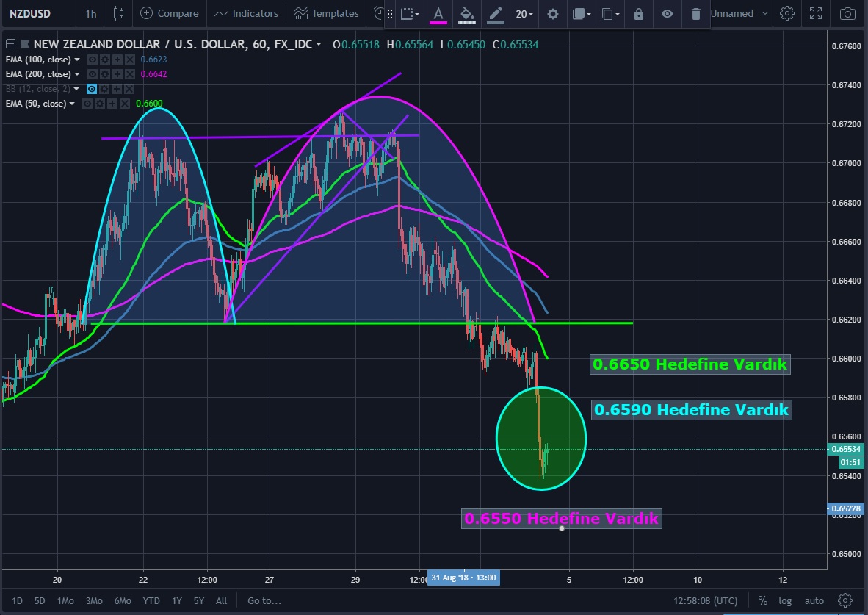Delete the selected drawing with trash icon
Image resolution: width=868 pixels, height=615 pixels.
[x=695, y=14]
